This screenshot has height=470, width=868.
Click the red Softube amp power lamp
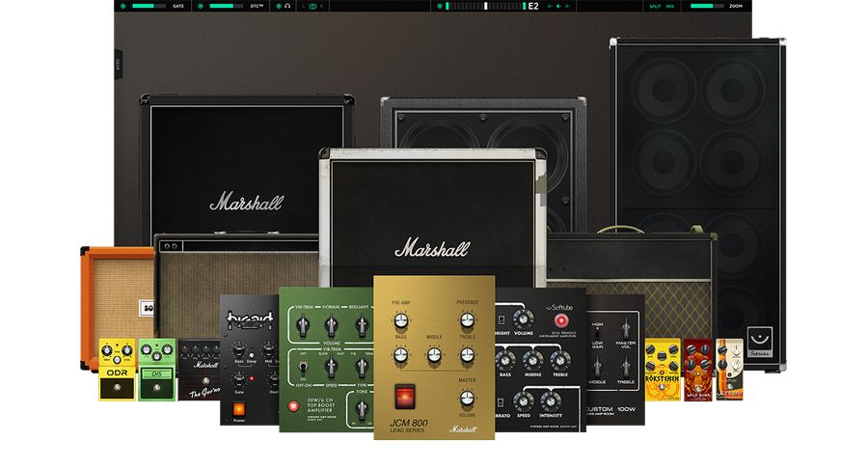click(561, 321)
